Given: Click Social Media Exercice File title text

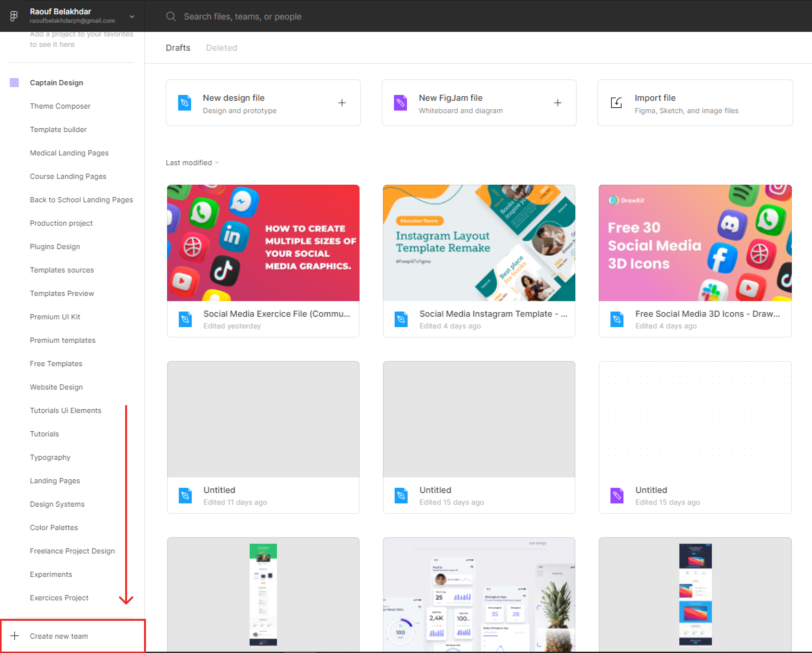Looking at the screenshot, I should click(277, 313).
